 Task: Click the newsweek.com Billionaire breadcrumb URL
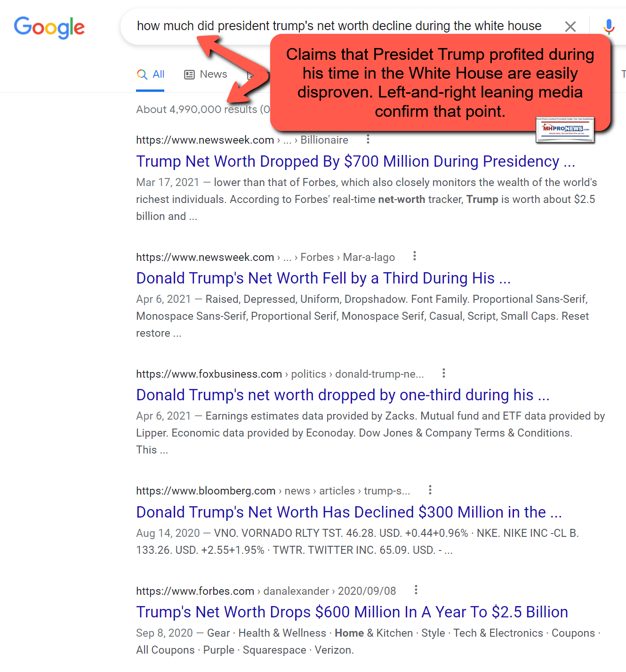[x=242, y=140]
